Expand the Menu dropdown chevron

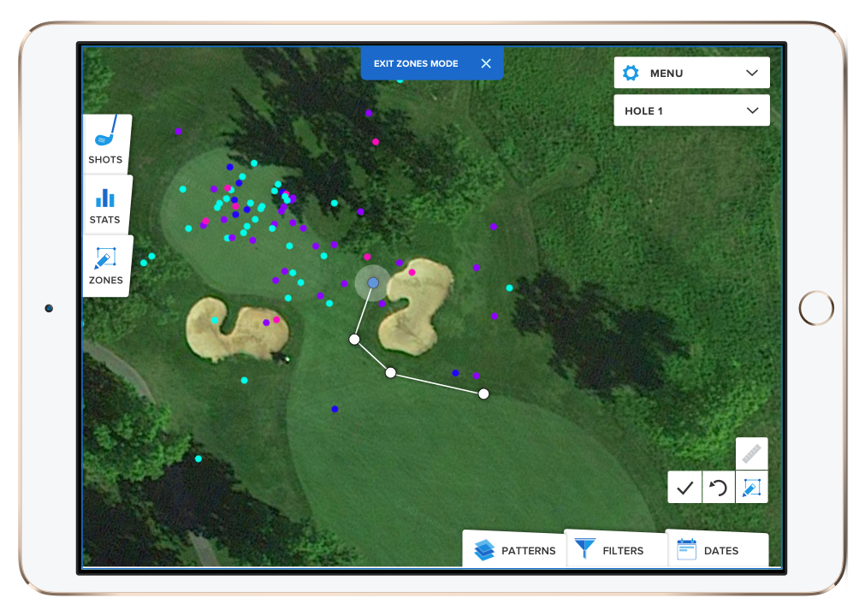pos(752,73)
